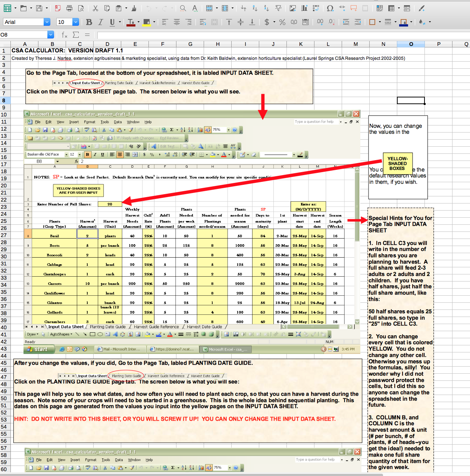This screenshot has width=470, height=476.
Task: Toggle Italic formatting
Action: pyautogui.click(x=100, y=22)
